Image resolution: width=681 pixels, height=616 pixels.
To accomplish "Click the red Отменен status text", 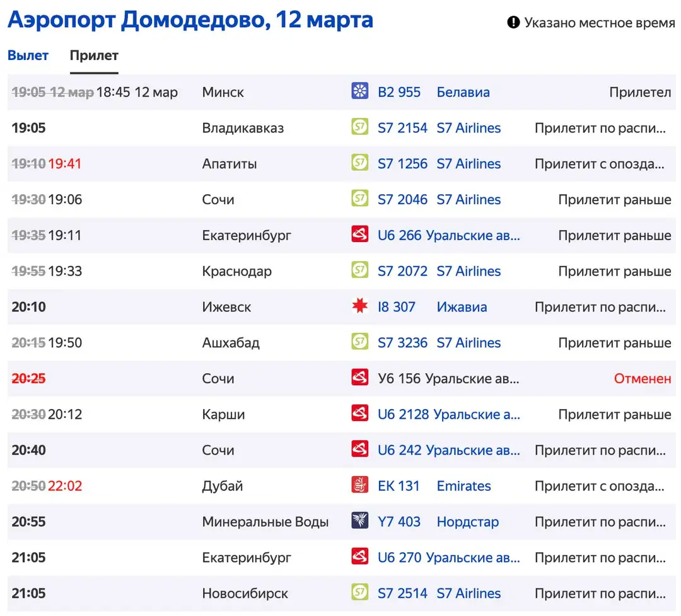I will (x=643, y=378).
